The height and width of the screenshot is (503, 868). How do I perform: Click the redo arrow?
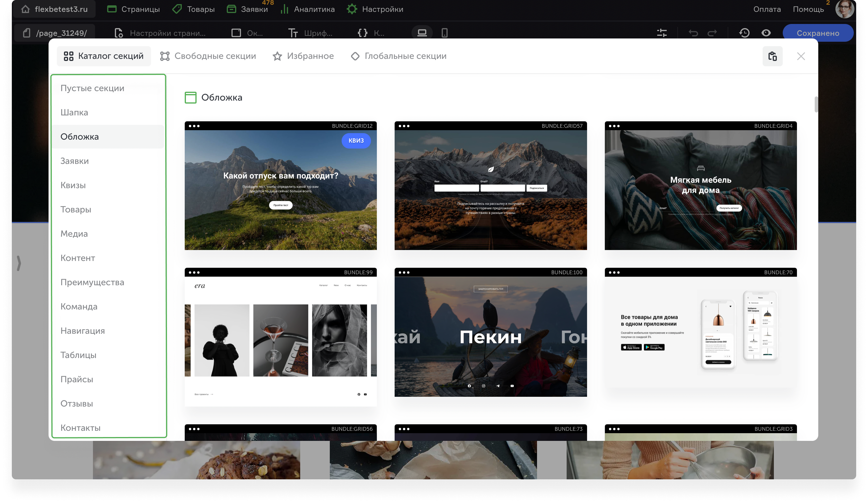click(x=712, y=33)
